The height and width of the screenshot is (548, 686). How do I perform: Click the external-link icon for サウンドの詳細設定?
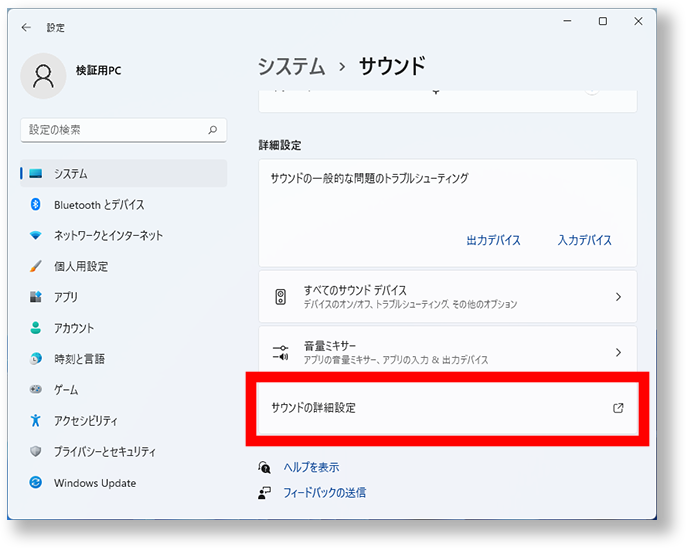pyautogui.click(x=618, y=408)
